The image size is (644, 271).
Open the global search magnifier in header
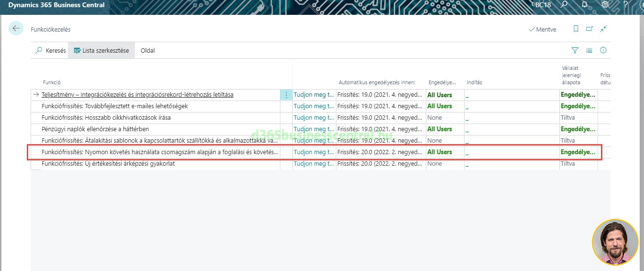(565, 5)
